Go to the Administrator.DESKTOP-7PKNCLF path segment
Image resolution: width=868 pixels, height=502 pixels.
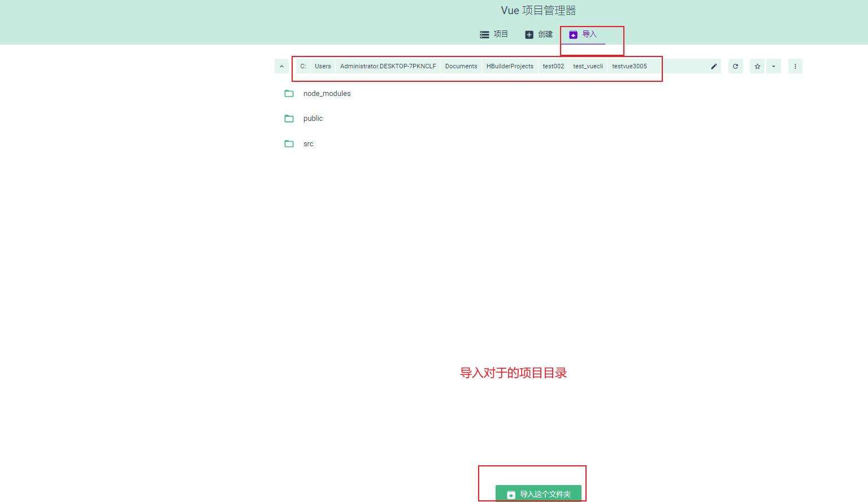(388, 66)
